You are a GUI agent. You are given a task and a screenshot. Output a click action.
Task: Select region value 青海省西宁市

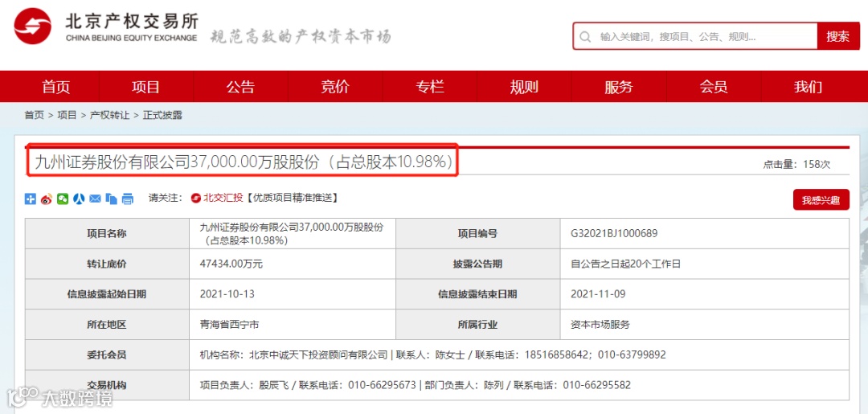[229, 325]
